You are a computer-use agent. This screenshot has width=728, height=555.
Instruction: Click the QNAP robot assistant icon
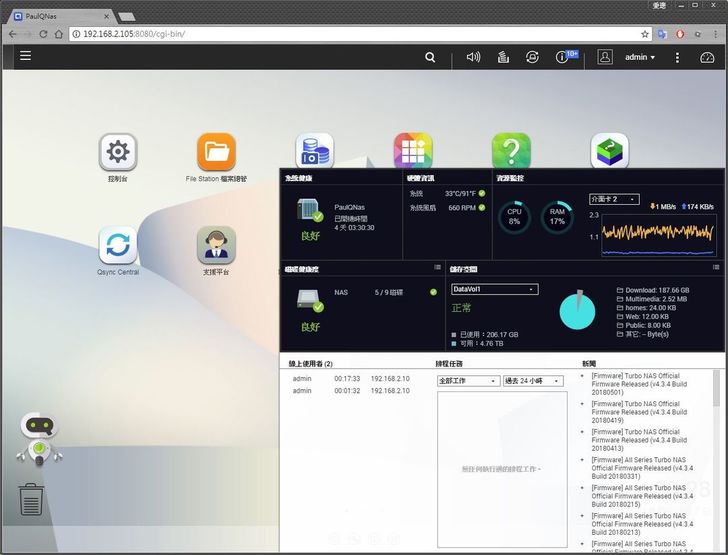pyautogui.click(x=39, y=438)
